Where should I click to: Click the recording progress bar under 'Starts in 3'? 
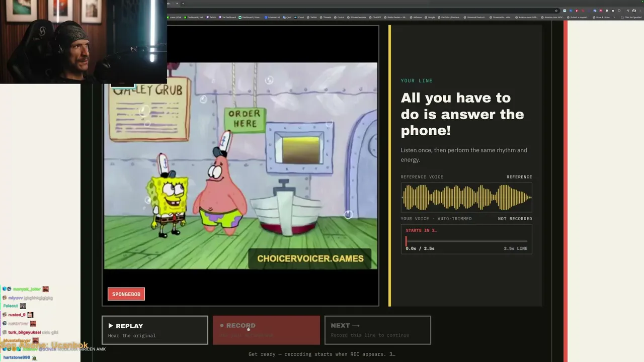[466, 241]
